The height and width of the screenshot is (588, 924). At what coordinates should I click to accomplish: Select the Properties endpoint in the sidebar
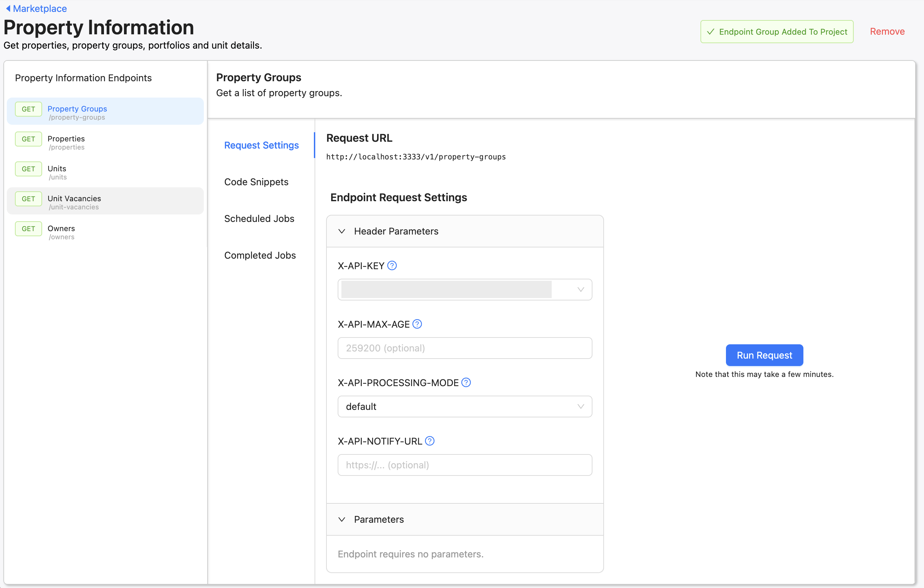66,139
